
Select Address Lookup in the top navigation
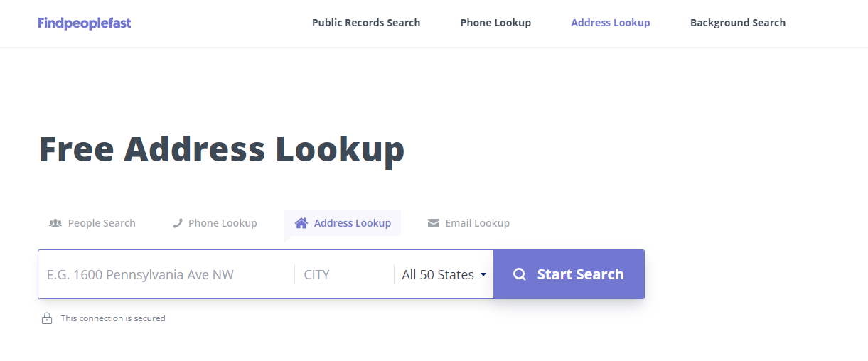click(x=611, y=23)
